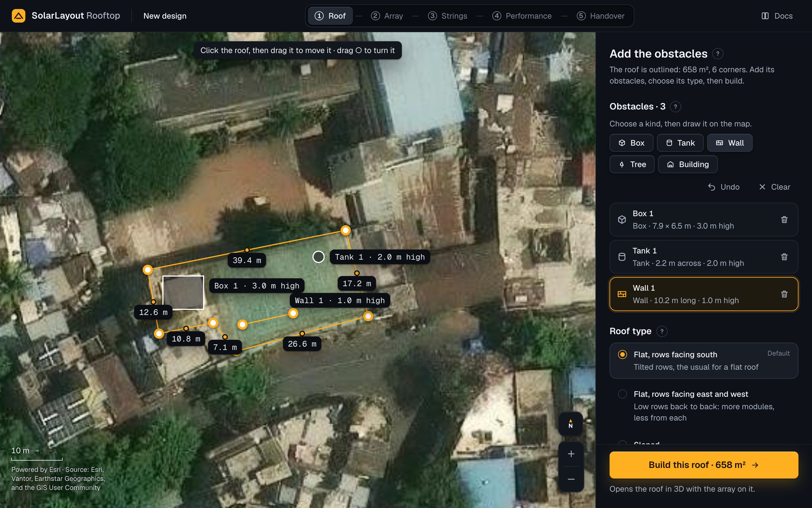Reset map to north with compass

(570, 424)
